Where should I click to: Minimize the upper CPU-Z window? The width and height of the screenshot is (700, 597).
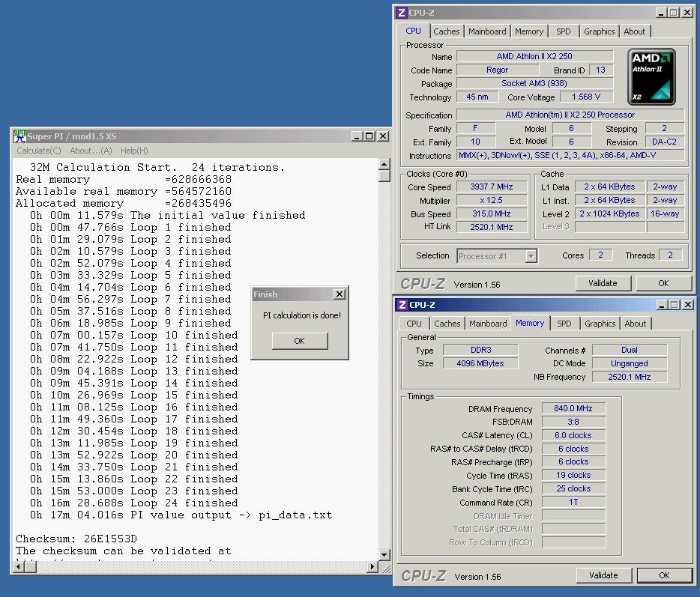[x=661, y=13]
